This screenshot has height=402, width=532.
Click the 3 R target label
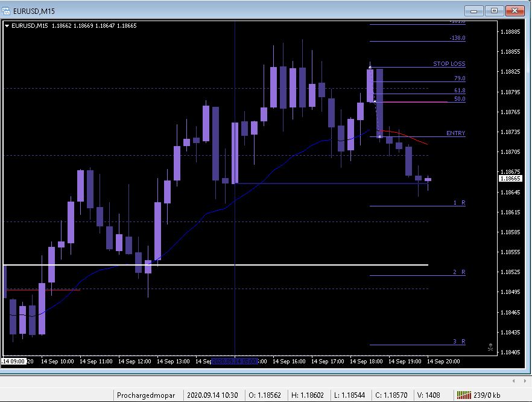459,342
